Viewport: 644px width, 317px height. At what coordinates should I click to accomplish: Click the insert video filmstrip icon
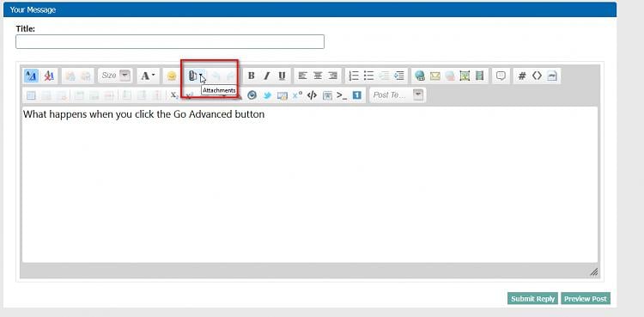click(x=480, y=76)
